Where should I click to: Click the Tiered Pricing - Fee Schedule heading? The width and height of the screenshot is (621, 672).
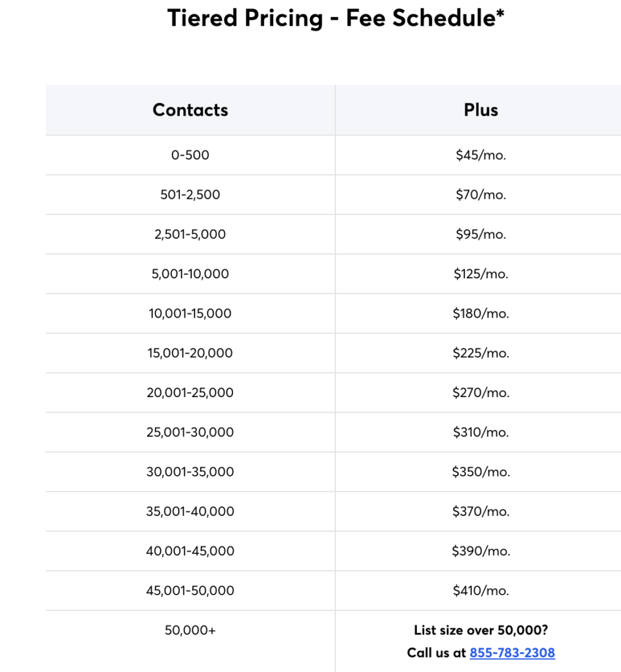[335, 18]
